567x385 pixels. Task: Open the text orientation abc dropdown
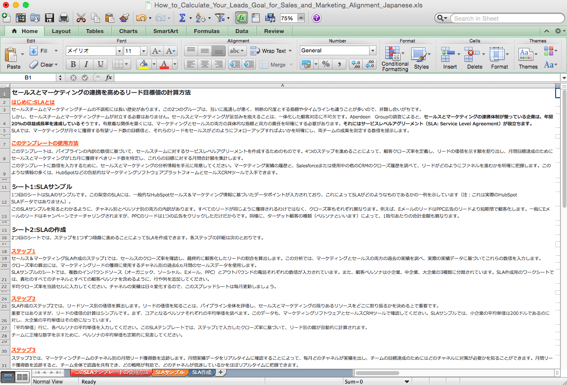tap(237, 51)
